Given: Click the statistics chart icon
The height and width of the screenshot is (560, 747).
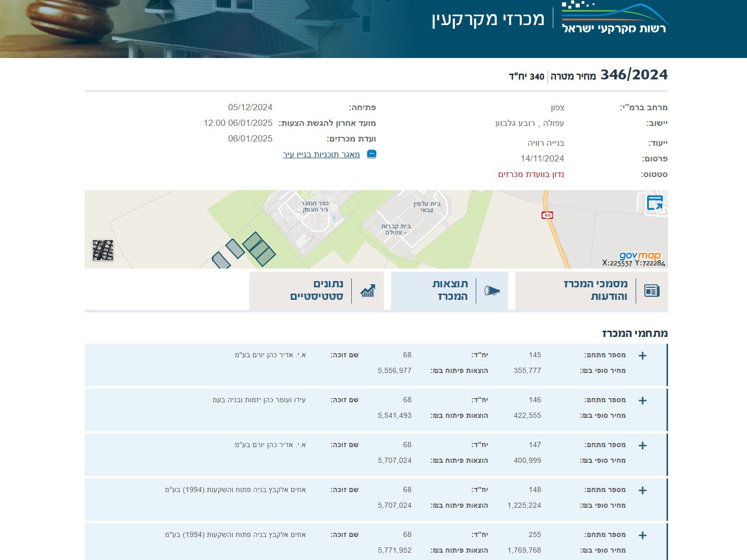Looking at the screenshot, I should click(x=367, y=290).
